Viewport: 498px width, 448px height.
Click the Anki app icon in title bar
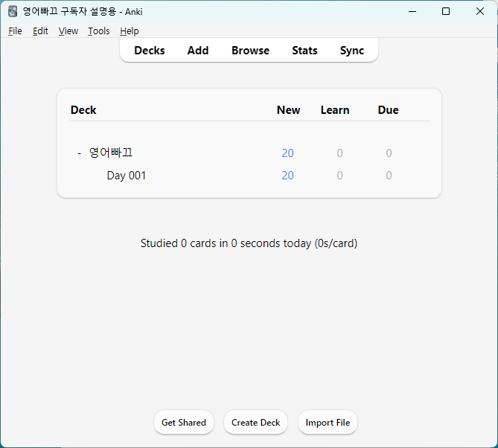pos(13,12)
